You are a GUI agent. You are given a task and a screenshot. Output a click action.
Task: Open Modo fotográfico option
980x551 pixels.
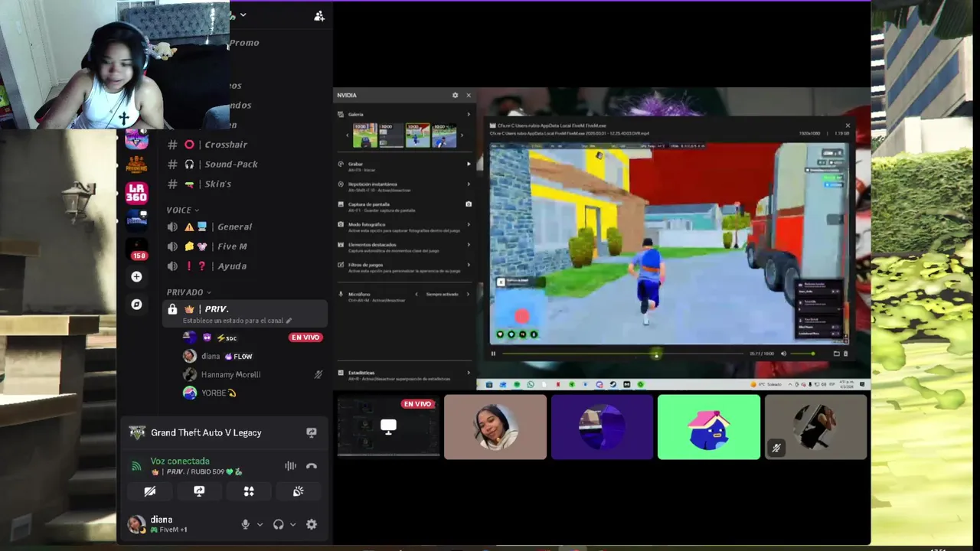404,227
